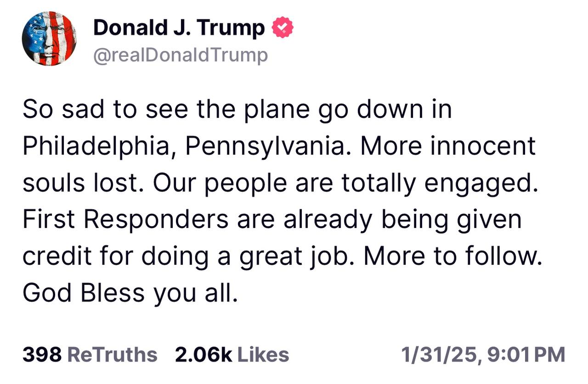The image size is (588, 384).
Task: Click the flag-painted profile avatar
Action: [49, 38]
